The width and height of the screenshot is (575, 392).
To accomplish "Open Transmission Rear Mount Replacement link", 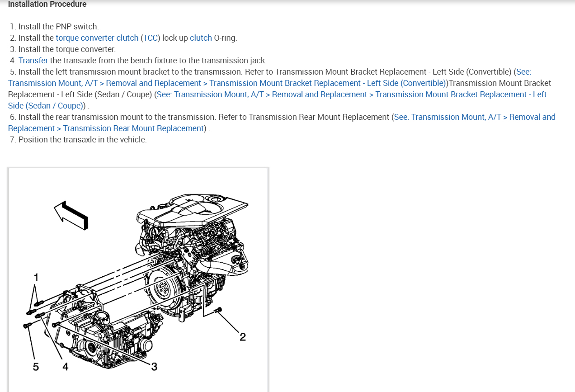I will pyautogui.click(x=282, y=123).
